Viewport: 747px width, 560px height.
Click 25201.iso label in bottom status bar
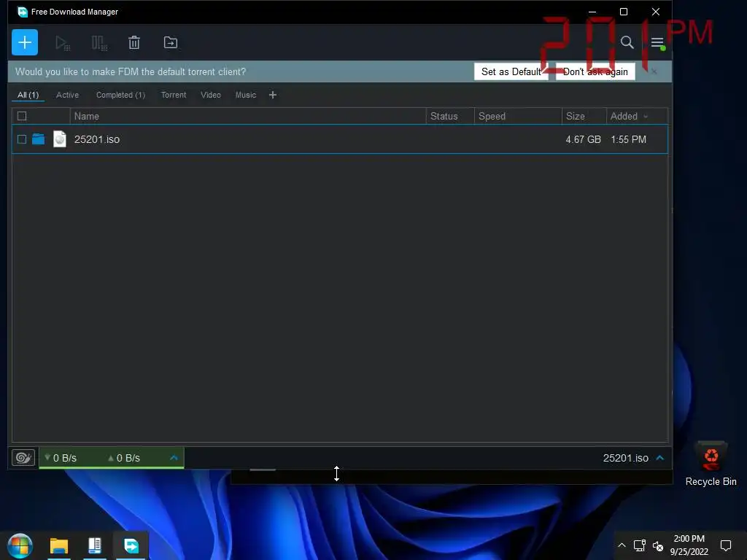[x=625, y=458]
